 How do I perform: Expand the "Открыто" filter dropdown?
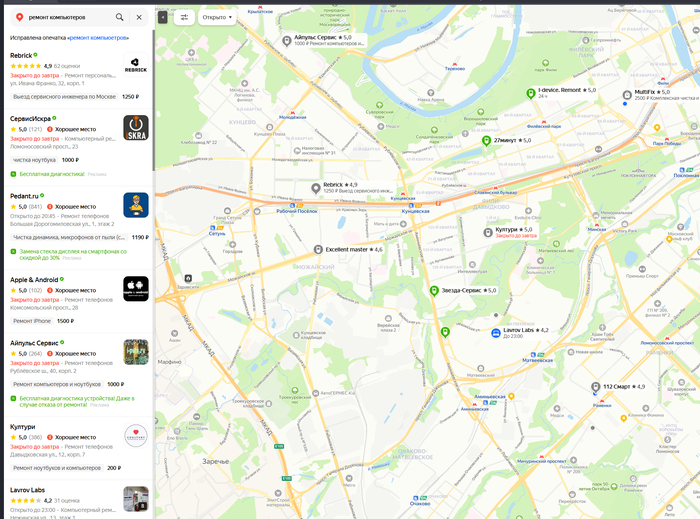pyautogui.click(x=218, y=17)
